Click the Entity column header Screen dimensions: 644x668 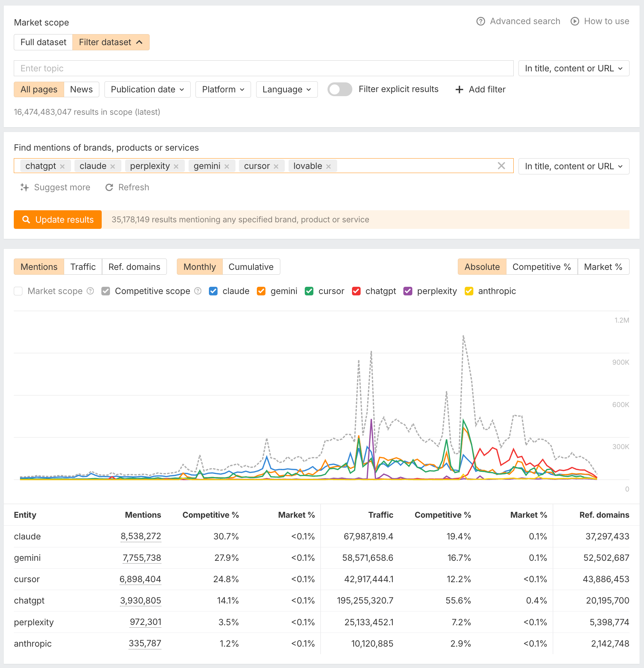click(x=25, y=515)
